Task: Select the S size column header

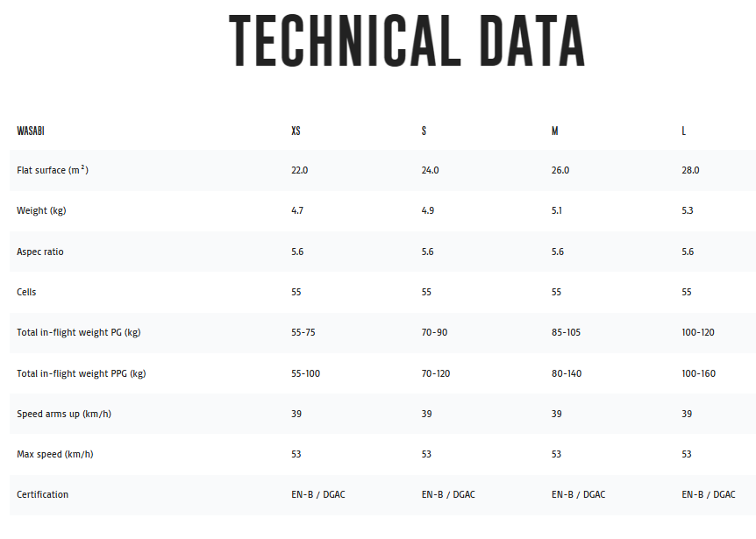Action: pos(424,131)
